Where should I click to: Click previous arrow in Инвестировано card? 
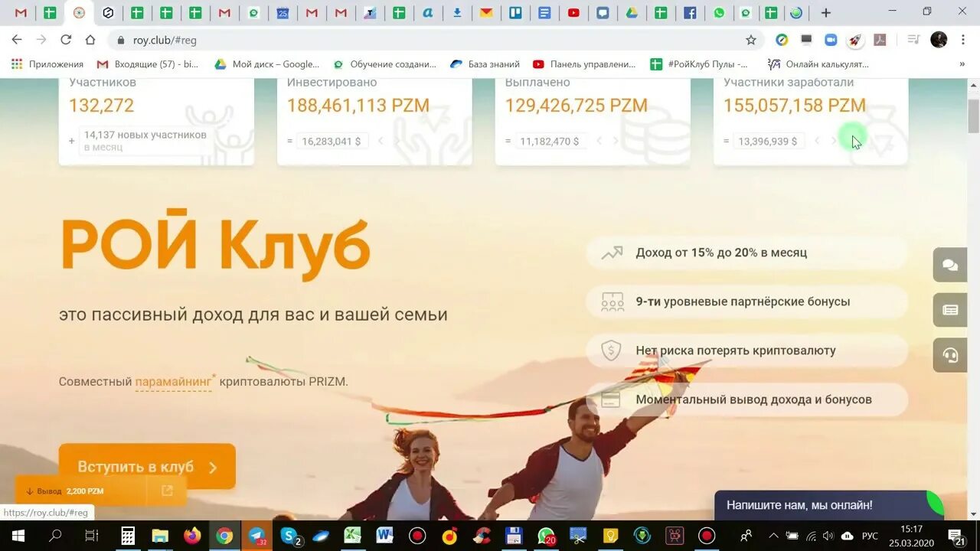[x=381, y=141]
